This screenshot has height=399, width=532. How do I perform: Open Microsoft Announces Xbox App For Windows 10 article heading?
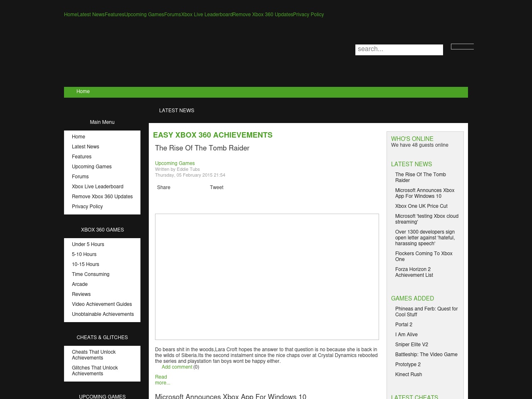click(231, 397)
